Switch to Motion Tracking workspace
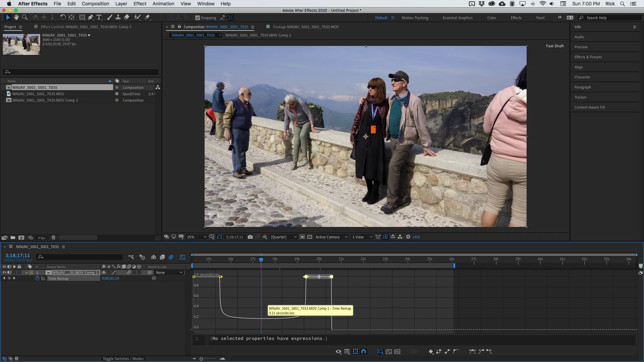This screenshot has height=362, width=644. click(x=415, y=18)
